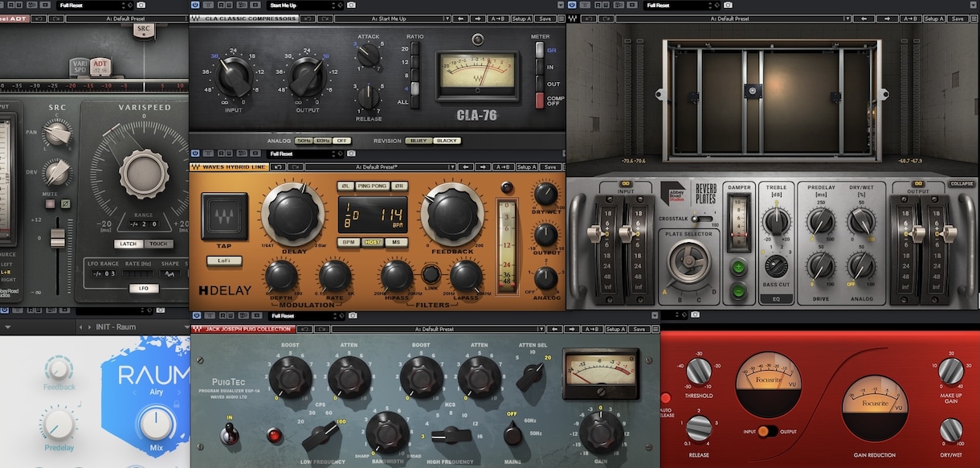This screenshot has height=468, width=980.
Task: Open the Reverb Plates 'A: Default Preset' dropdown
Action: tap(733, 18)
